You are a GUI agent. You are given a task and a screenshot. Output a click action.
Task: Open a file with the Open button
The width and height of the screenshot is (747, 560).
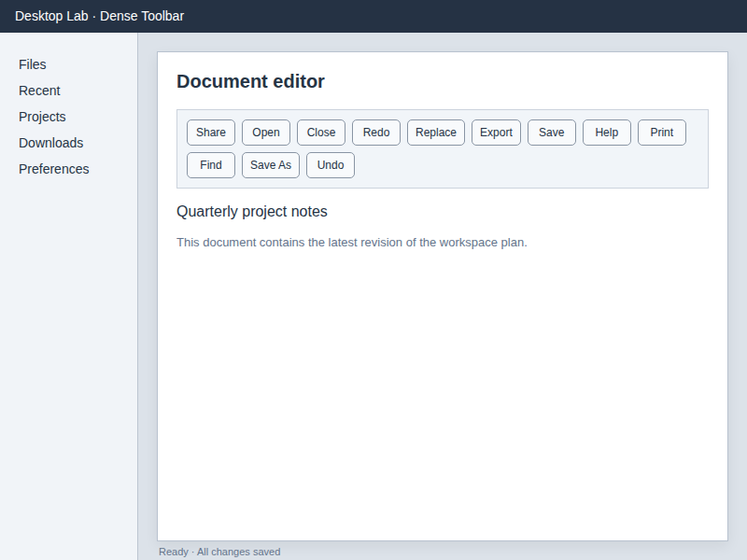point(266,133)
